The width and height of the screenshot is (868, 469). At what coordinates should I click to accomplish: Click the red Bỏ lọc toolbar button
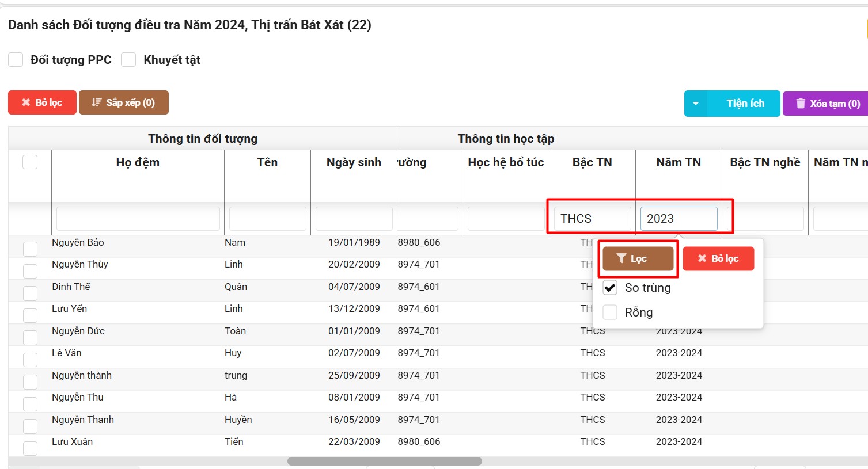click(x=42, y=102)
